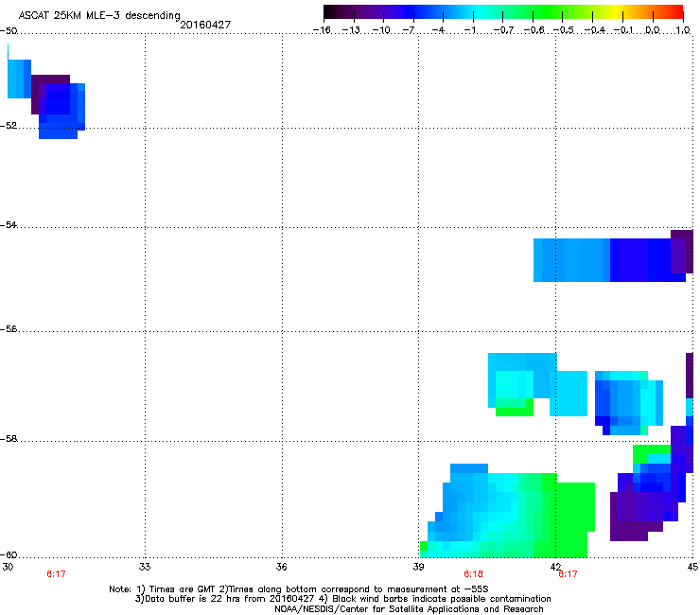Image resolution: width=700 pixels, height=615 pixels.
Task: Click the -0.6 colorbar label
Action: [x=534, y=30]
